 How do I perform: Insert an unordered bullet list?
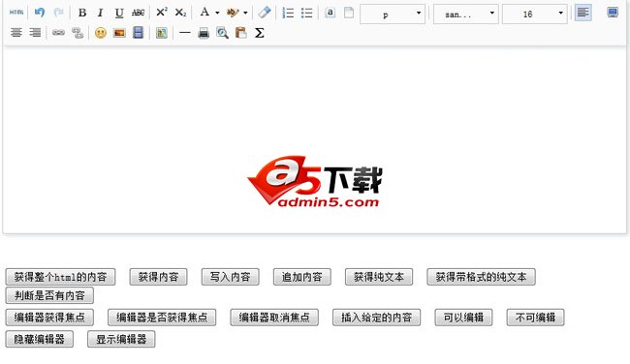306,13
